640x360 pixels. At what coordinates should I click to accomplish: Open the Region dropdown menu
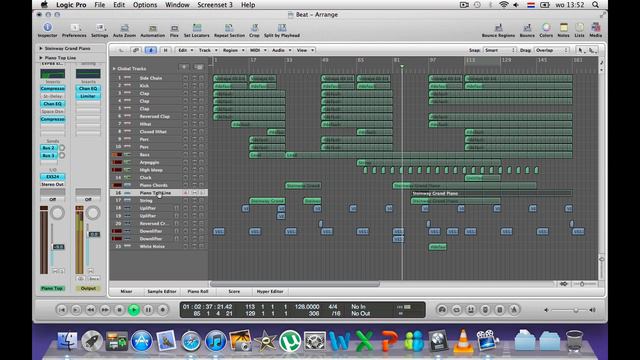233,50
